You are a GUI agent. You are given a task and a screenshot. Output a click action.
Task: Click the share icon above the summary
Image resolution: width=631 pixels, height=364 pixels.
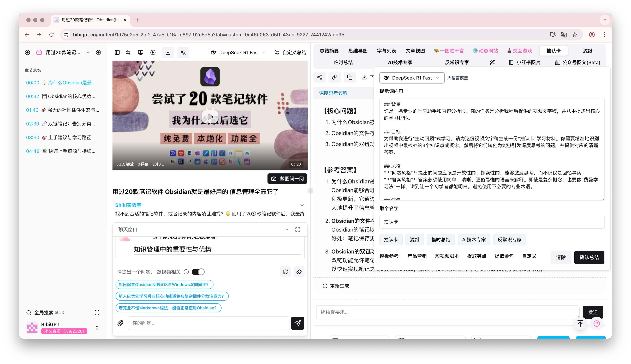320,77
